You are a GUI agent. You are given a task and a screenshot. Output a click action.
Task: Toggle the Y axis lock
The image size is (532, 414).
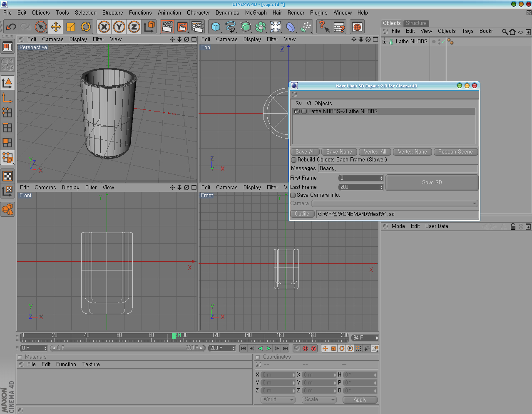[119, 27]
